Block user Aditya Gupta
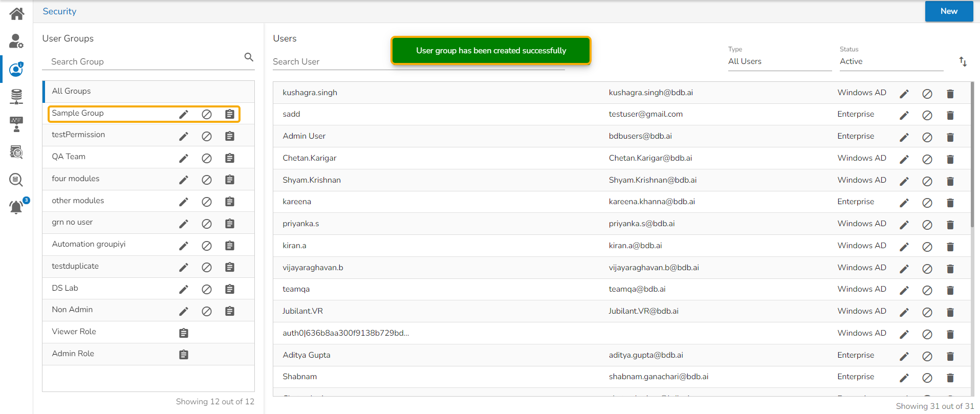 point(927,356)
